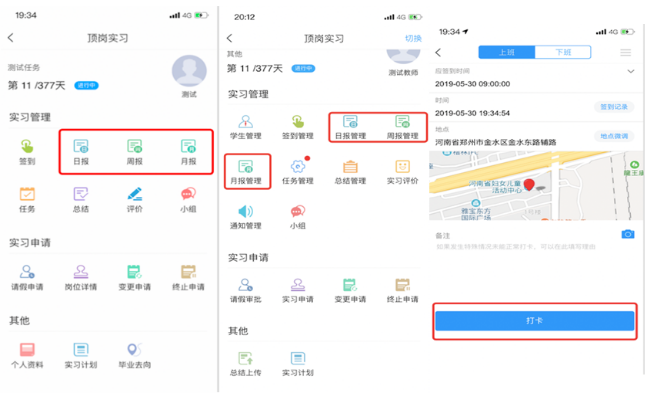Tap the 进行中 badge in the student screen

tap(86, 85)
